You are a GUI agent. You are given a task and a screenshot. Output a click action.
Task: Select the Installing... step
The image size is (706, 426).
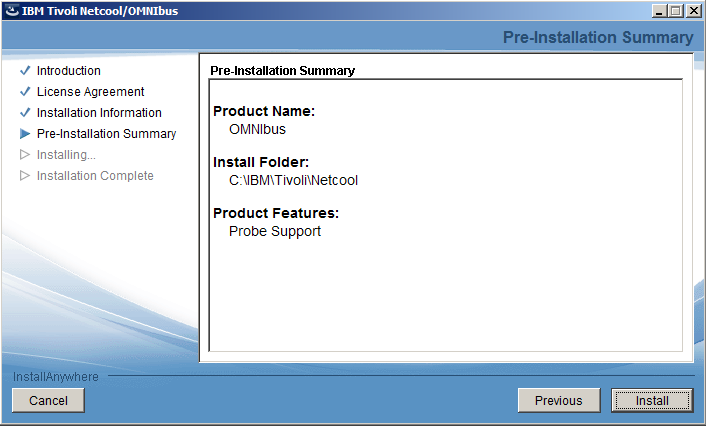coord(66,155)
